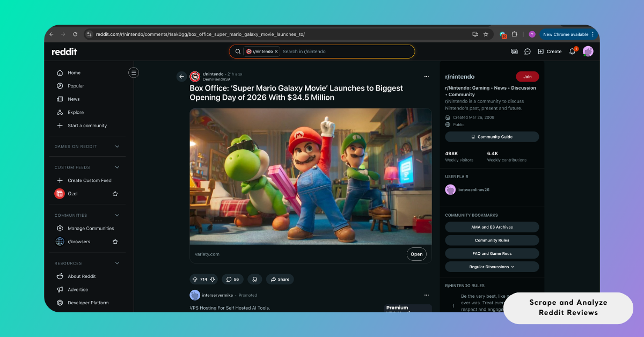
Task: Favorite the r/browsers community star
Action: (x=115, y=241)
